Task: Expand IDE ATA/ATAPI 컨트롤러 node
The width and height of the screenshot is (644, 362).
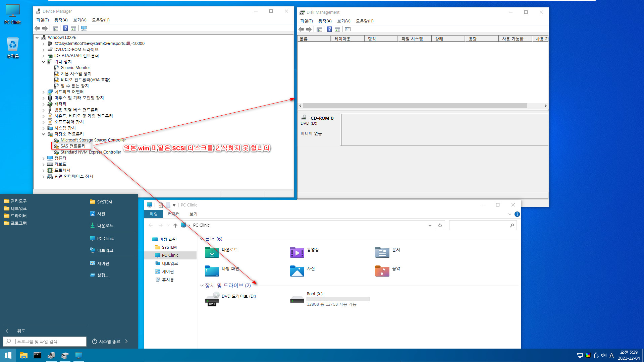Action: tap(43, 56)
